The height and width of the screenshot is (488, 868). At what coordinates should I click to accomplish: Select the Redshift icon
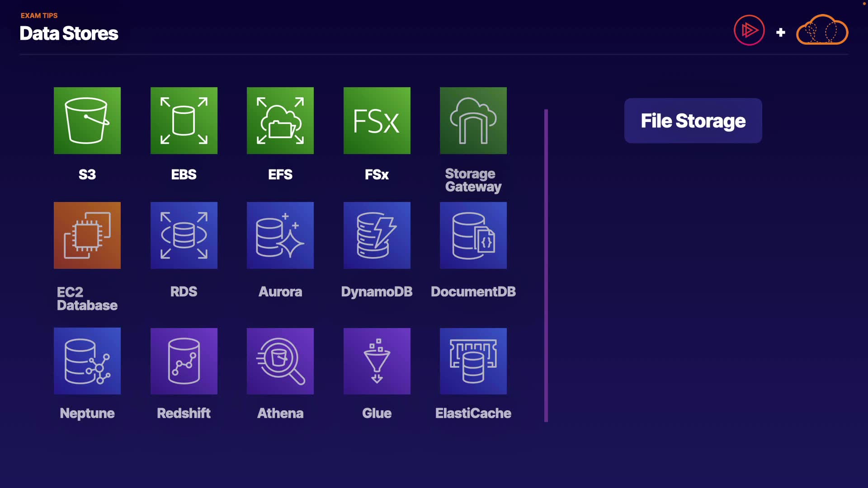[184, 361]
